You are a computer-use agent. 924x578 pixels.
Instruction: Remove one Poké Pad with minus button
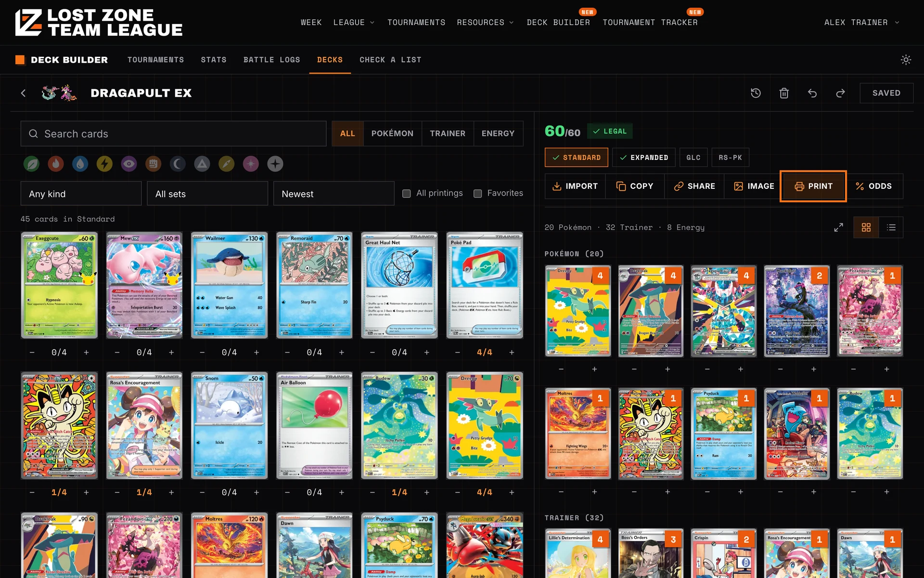click(x=458, y=353)
